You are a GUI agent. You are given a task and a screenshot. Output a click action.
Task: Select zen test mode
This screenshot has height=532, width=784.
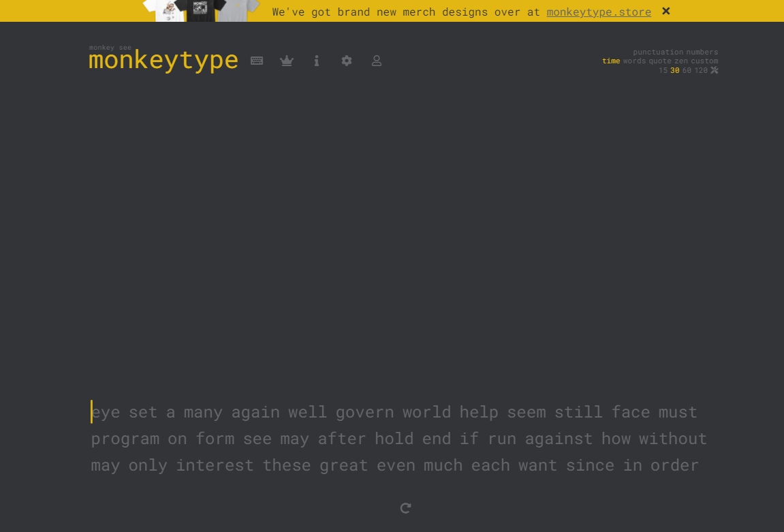[x=681, y=61]
